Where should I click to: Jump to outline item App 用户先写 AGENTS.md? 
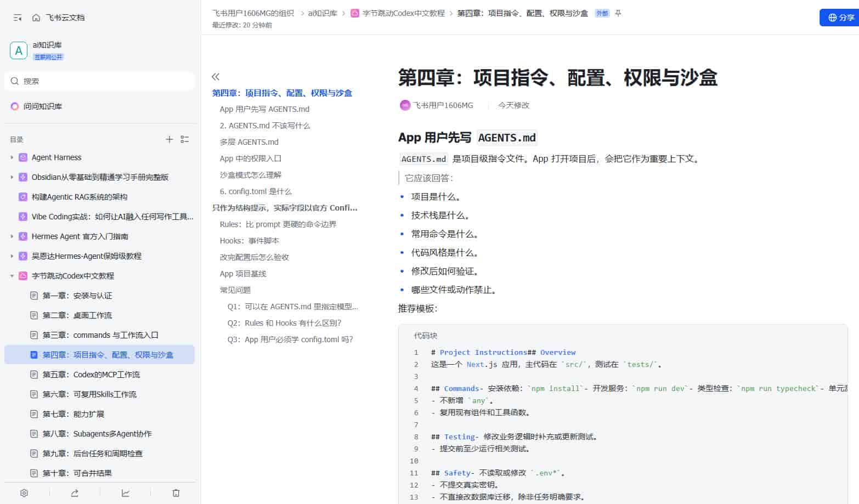click(x=264, y=109)
